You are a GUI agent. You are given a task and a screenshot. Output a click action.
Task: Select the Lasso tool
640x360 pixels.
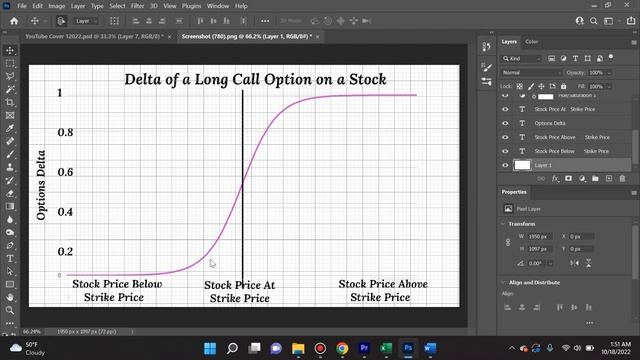(10, 76)
